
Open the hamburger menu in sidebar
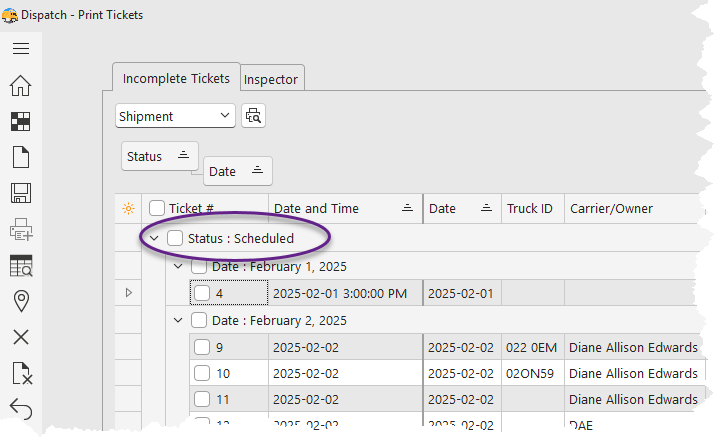click(20, 48)
